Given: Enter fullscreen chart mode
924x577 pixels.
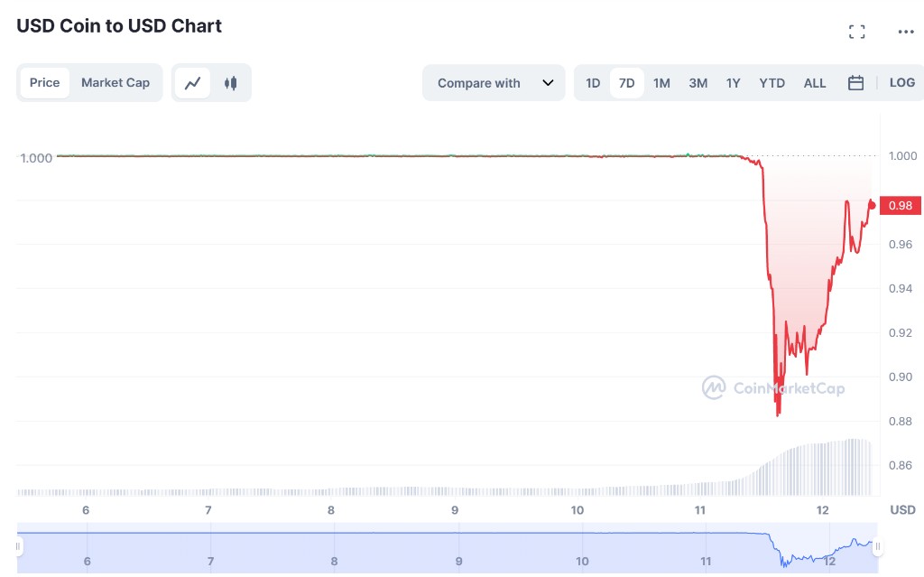Looking at the screenshot, I should (857, 33).
